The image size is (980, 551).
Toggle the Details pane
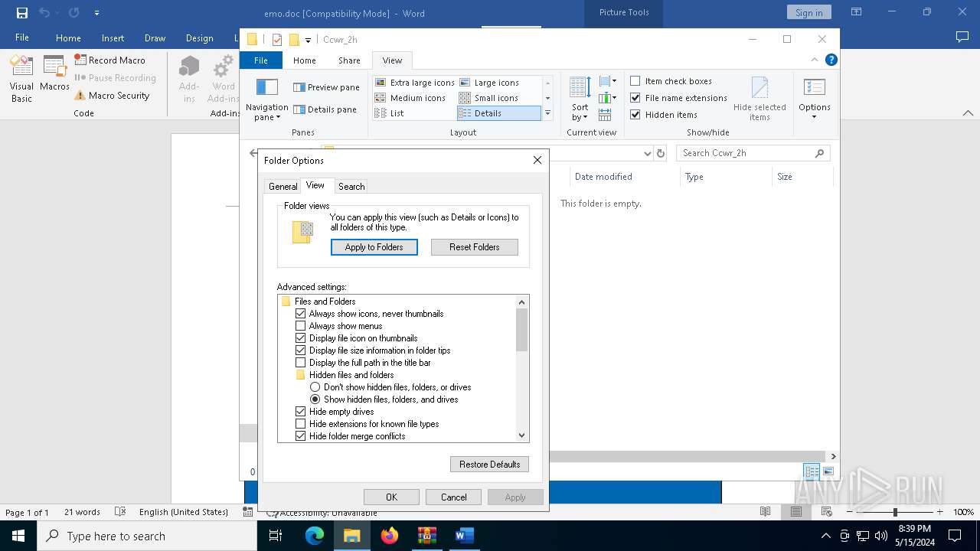click(x=325, y=109)
